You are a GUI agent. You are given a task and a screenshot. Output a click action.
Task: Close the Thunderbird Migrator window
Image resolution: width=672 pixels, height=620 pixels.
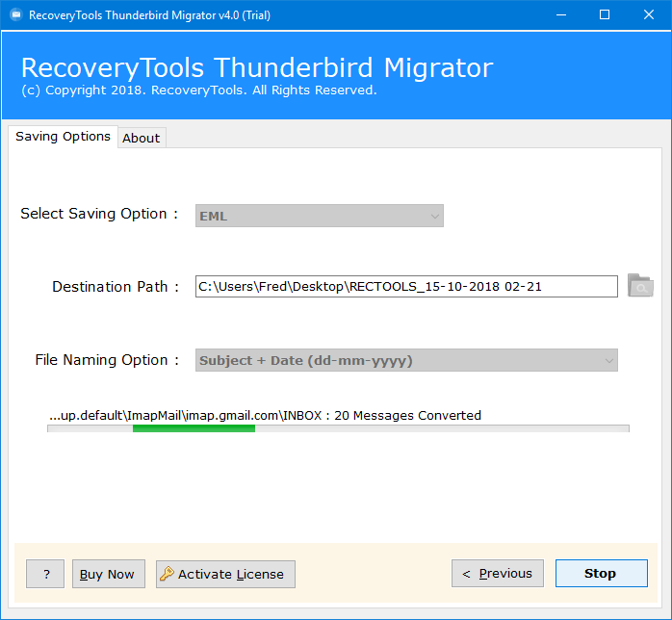(x=649, y=15)
